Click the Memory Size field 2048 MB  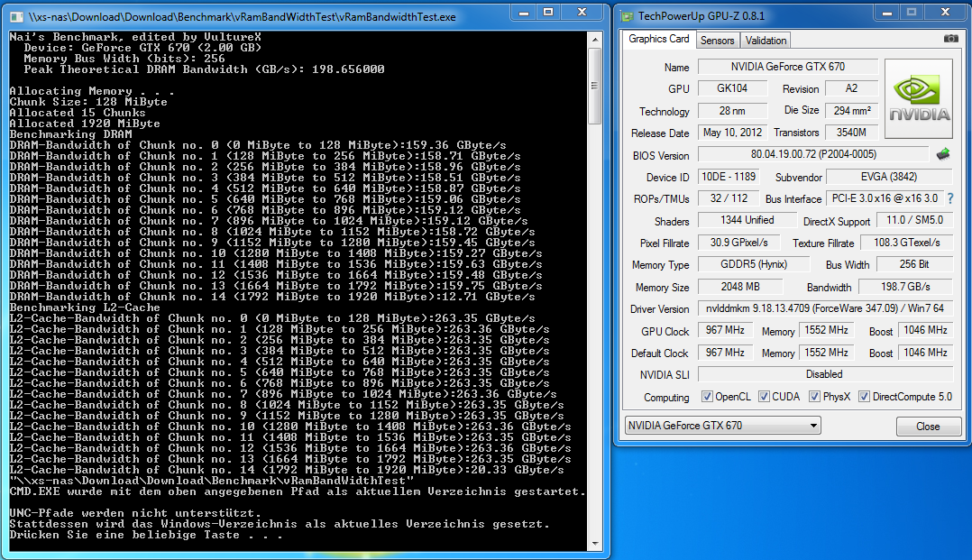click(740, 287)
